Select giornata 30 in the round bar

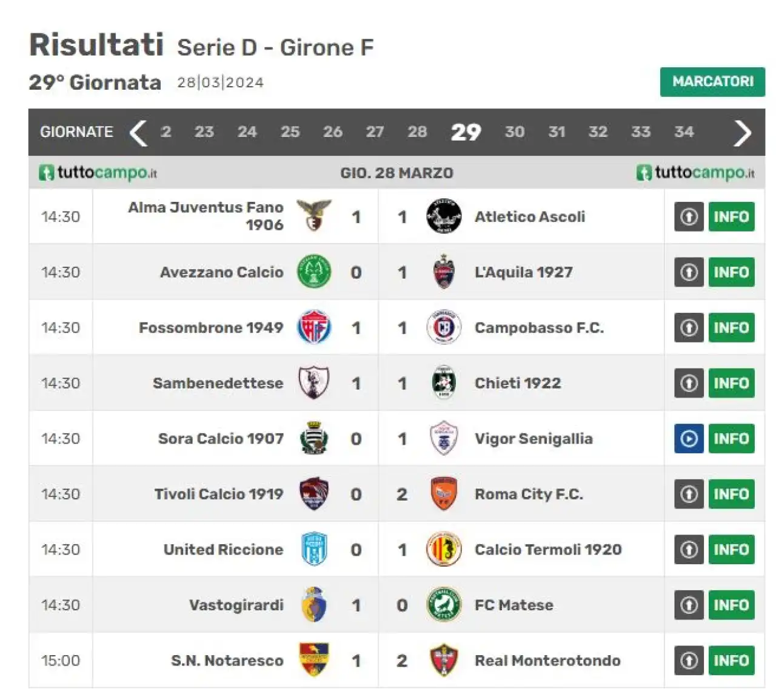pyautogui.click(x=515, y=132)
